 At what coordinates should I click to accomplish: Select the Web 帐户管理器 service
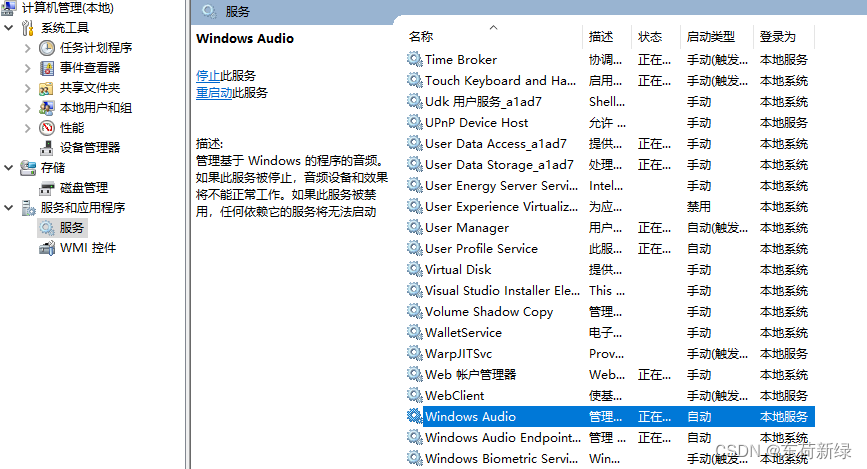click(x=610, y=374)
